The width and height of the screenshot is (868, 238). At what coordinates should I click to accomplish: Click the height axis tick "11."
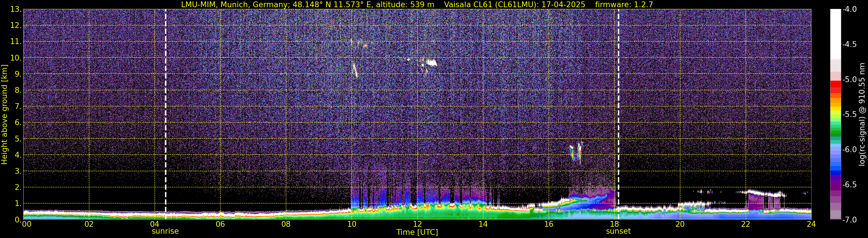pos(16,41)
